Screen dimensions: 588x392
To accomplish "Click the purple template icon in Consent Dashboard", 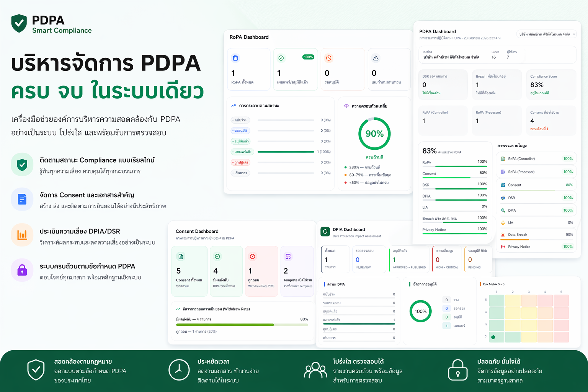I will pos(288,256).
